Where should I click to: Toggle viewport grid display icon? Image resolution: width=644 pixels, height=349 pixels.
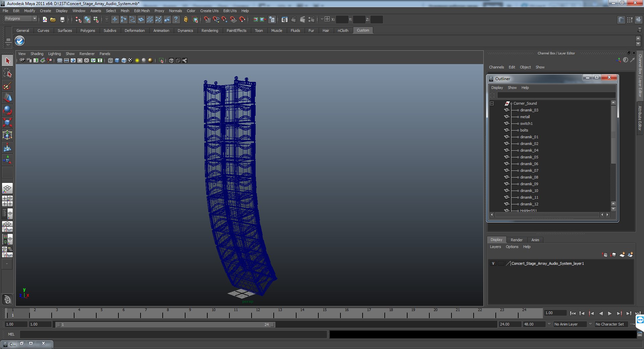point(60,60)
